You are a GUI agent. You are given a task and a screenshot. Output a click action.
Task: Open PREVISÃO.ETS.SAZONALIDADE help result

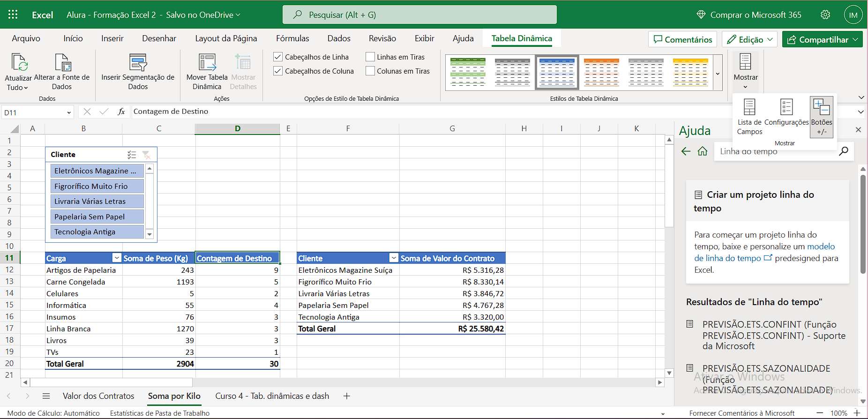(x=768, y=379)
